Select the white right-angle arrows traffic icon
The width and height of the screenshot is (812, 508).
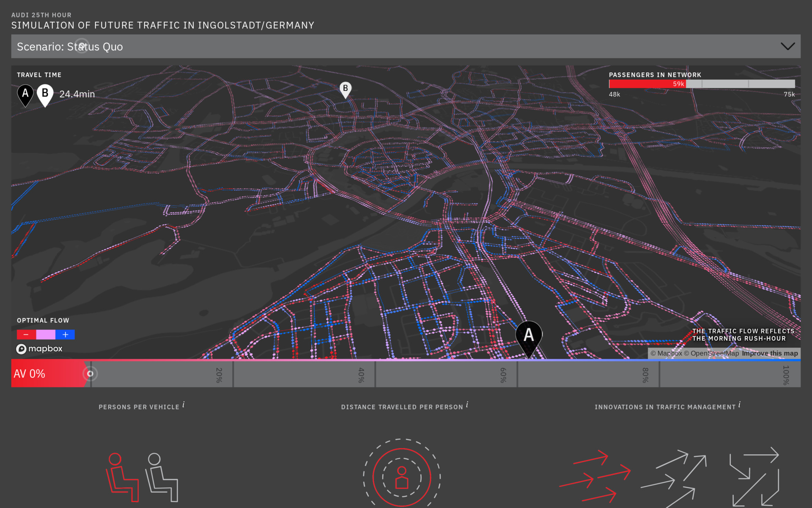(x=755, y=476)
